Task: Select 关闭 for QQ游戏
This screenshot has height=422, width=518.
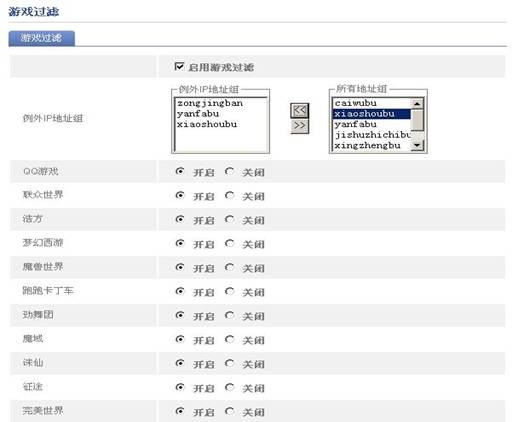Action: pos(229,171)
